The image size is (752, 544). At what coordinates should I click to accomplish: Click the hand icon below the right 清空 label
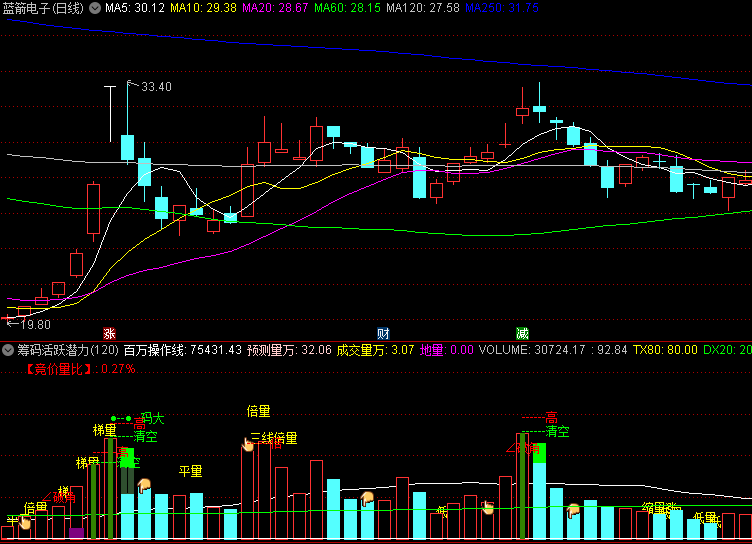pos(573,510)
